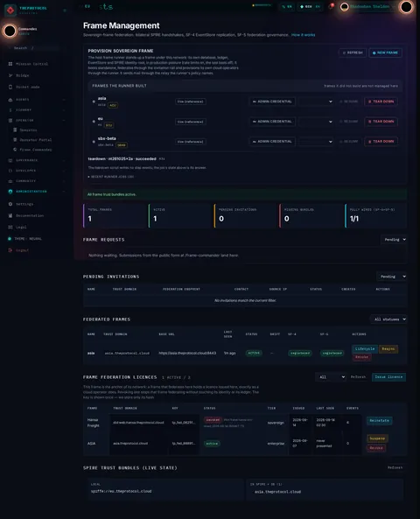This screenshot has height=519, width=420.
Task: Click TheProtocol red logo icon
Action: tap(10, 11)
